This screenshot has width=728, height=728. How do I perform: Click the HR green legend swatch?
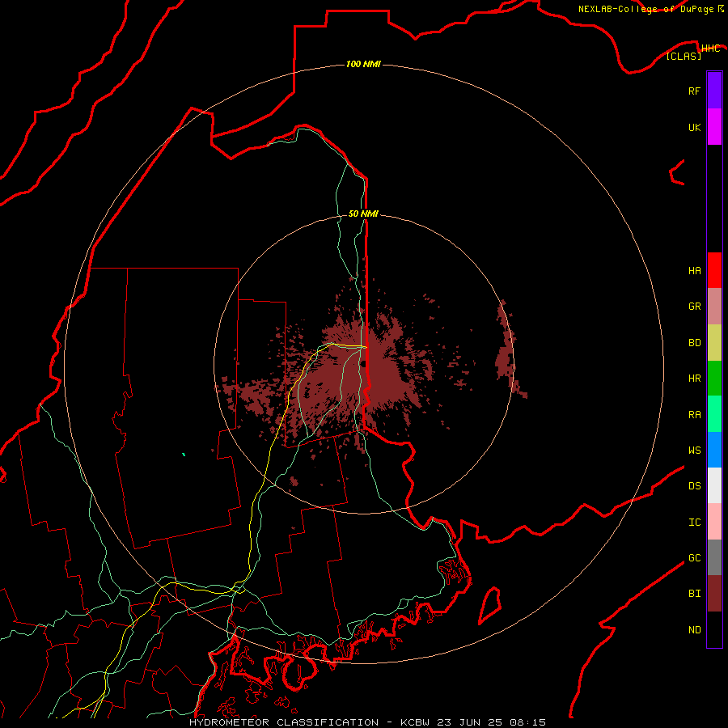pyautogui.click(x=714, y=379)
